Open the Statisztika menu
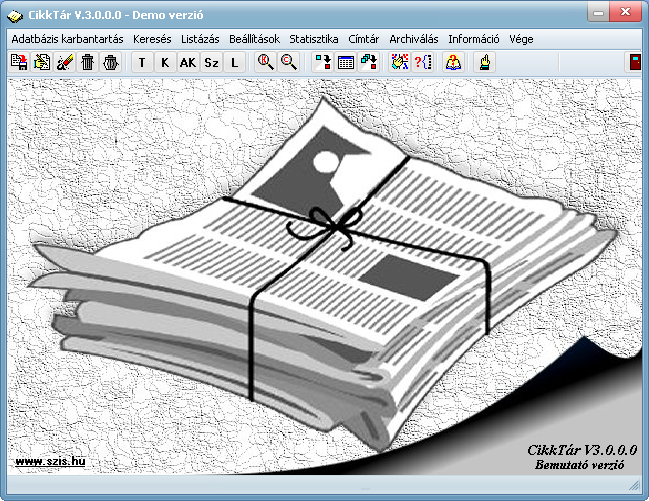Screen dimensions: 649x501 coord(314,39)
